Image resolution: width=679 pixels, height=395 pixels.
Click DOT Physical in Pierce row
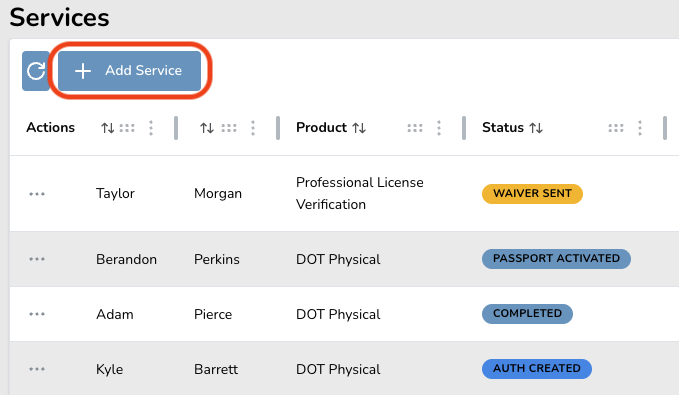338,314
